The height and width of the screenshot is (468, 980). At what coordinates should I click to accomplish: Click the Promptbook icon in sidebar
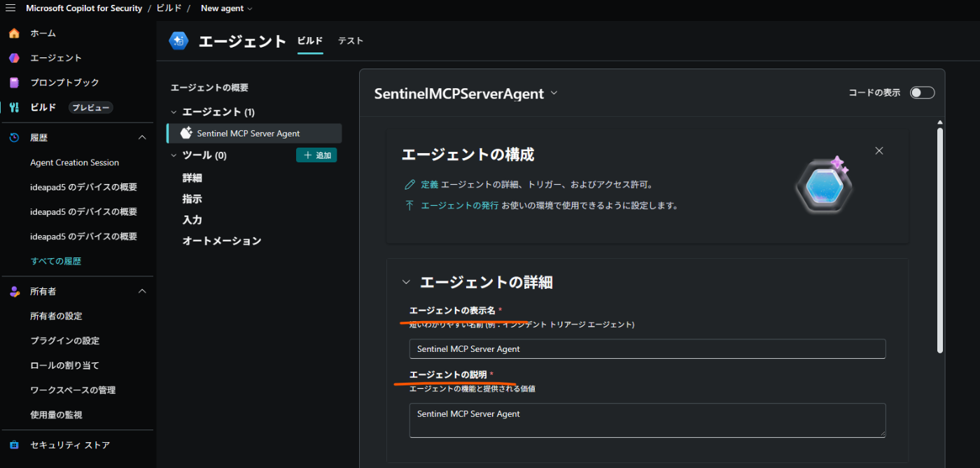point(14,83)
